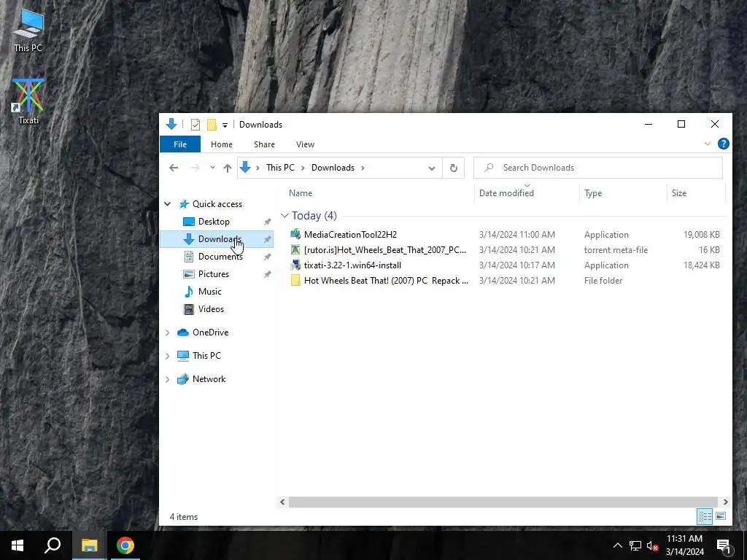This screenshot has width=747, height=560.
Task: Click the MediaCreationTool22H2 file icon
Action: [295, 234]
